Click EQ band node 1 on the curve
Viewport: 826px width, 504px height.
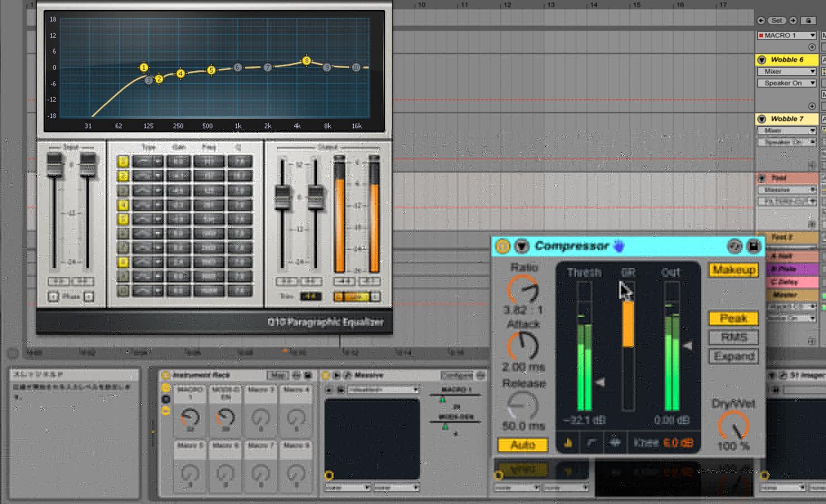[144, 68]
